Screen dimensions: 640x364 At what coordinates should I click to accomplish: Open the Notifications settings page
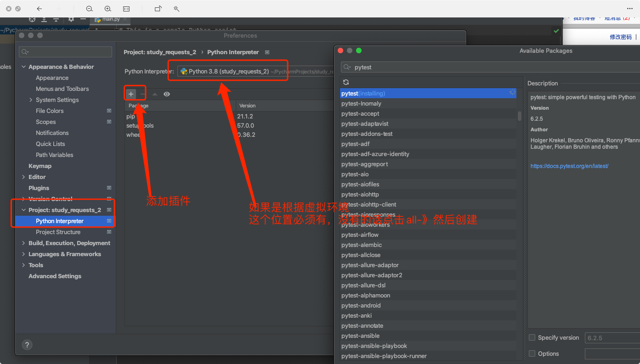[52, 133]
